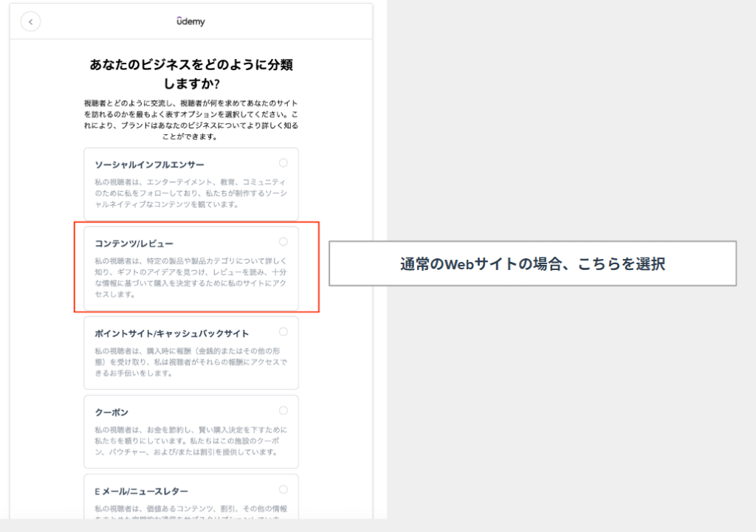This screenshot has width=756, height=532.
Task: Click the Udemy logo
Action: click(190, 21)
